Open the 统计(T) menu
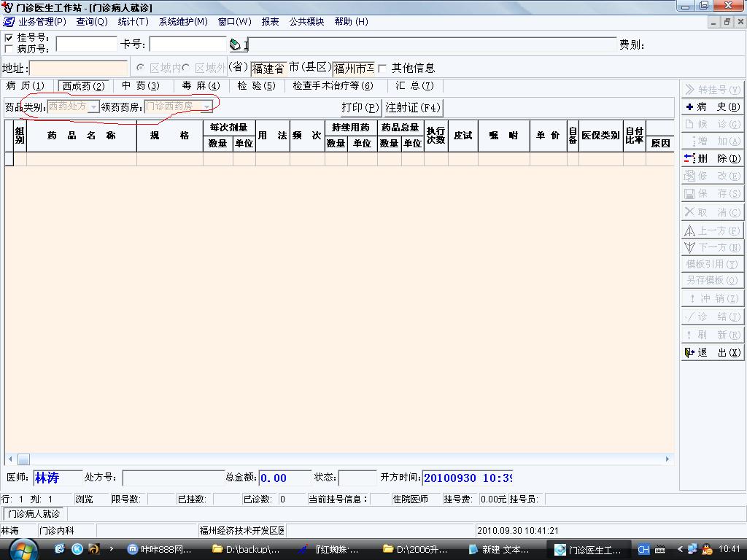 click(133, 21)
